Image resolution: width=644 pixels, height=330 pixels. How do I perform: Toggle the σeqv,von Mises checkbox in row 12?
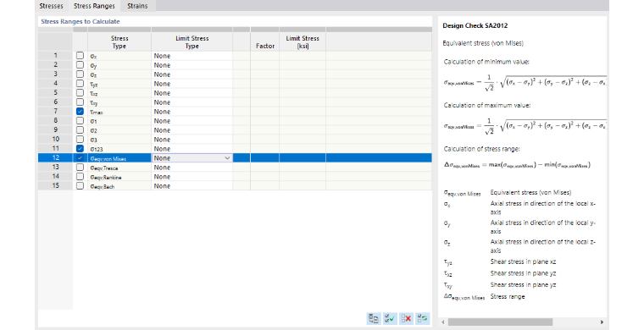pos(80,158)
